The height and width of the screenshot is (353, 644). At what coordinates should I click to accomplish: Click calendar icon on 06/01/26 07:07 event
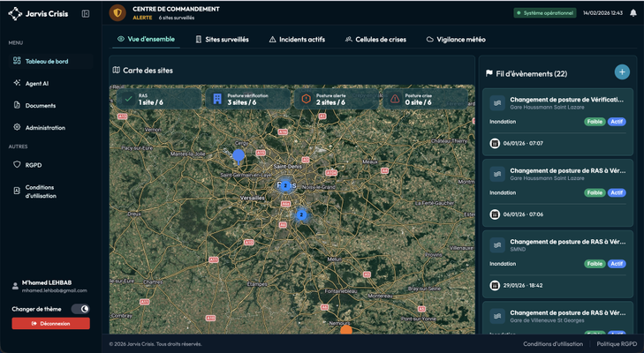pos(495,143)
